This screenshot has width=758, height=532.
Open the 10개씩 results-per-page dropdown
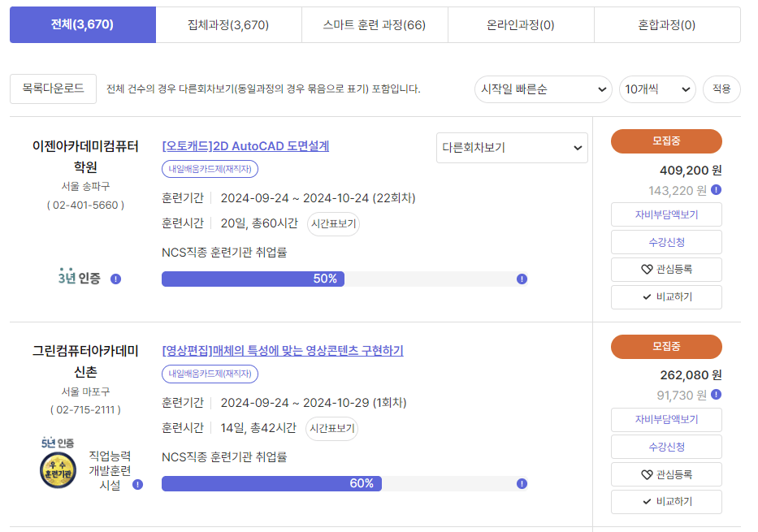[657, 89]
